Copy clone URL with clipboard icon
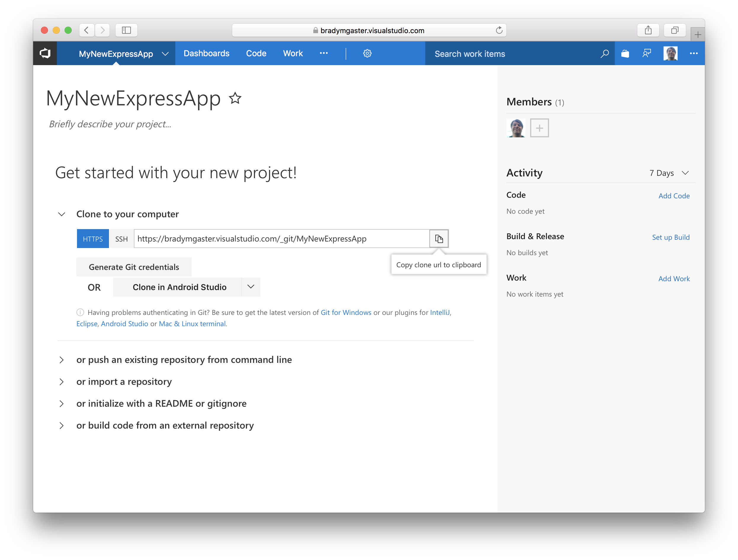Viewport: 738px width, 560px height. coord(439,239)
